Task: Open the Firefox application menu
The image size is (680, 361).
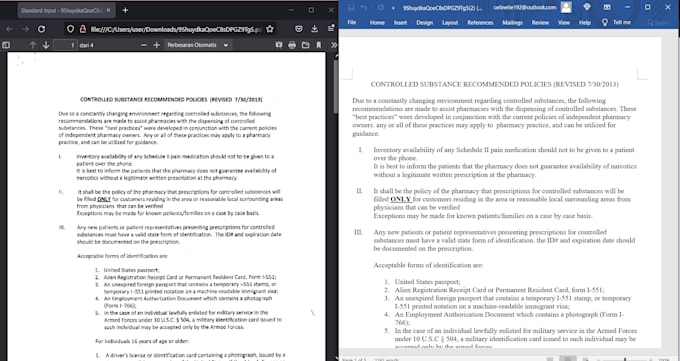Action: point(331,29)
